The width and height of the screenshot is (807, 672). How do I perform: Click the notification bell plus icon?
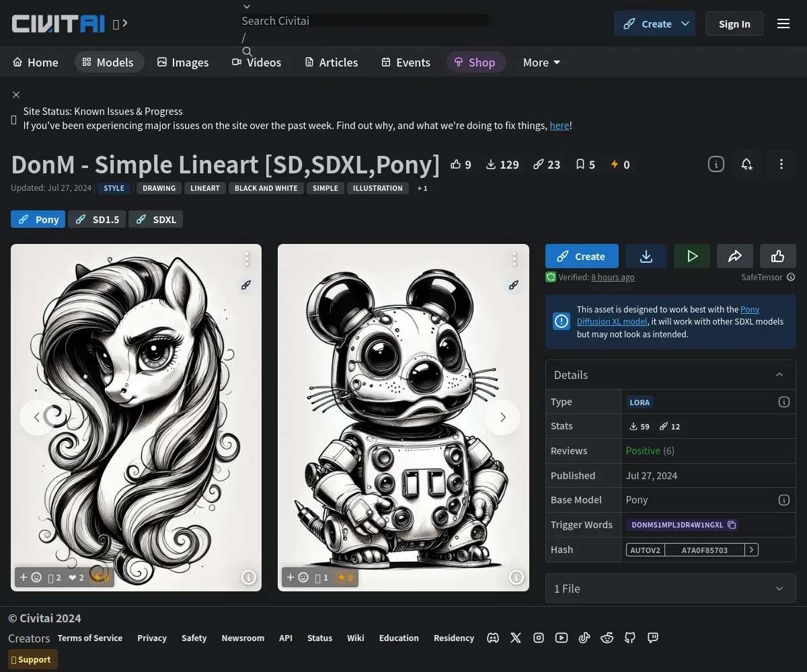tap(746, 164)
